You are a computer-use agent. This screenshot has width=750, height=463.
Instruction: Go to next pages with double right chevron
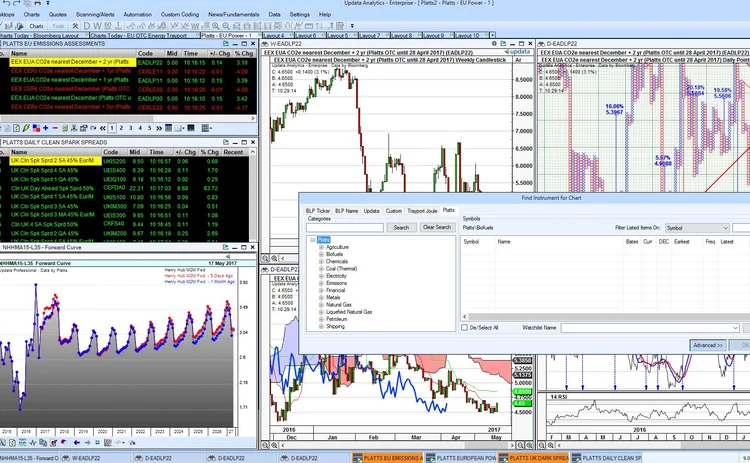pos(159,128)
